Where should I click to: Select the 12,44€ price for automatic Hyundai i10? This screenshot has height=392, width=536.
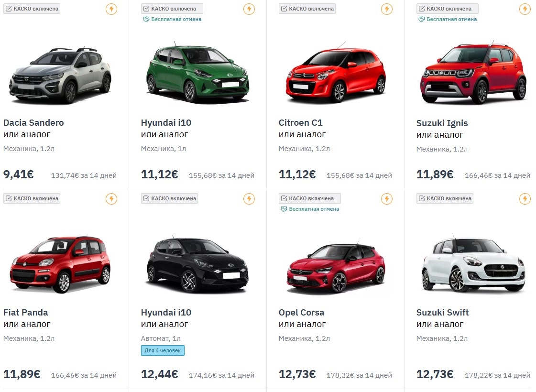coord(159,374)
